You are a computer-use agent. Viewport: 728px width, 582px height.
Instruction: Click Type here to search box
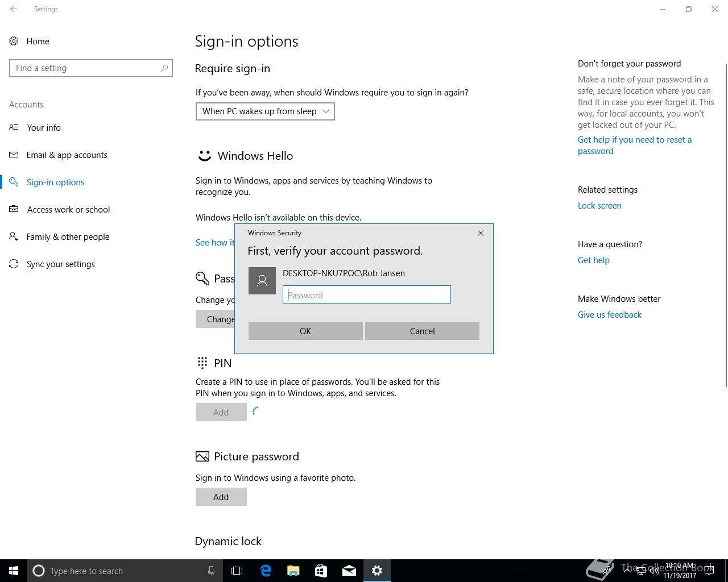125,571
